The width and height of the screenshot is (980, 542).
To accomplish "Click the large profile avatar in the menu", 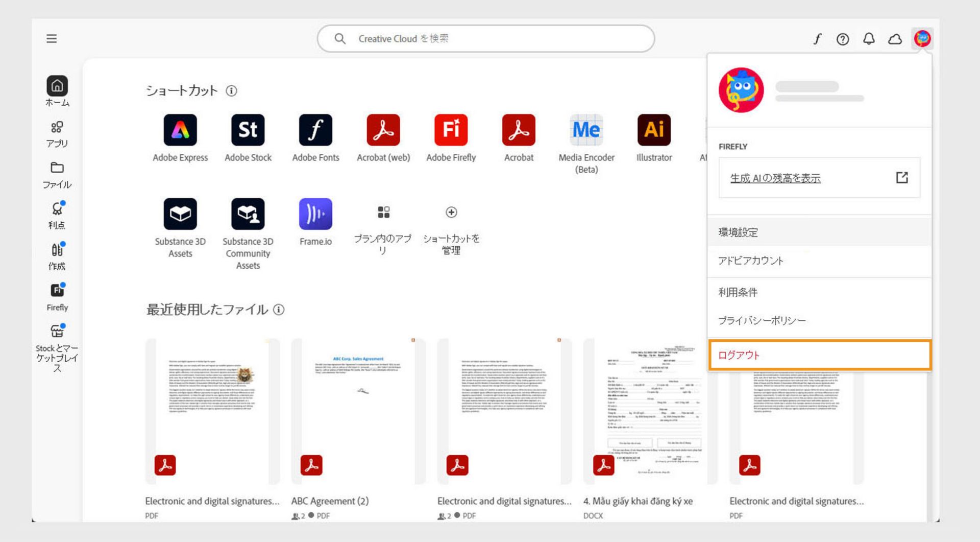I will [x=741, y=90].
